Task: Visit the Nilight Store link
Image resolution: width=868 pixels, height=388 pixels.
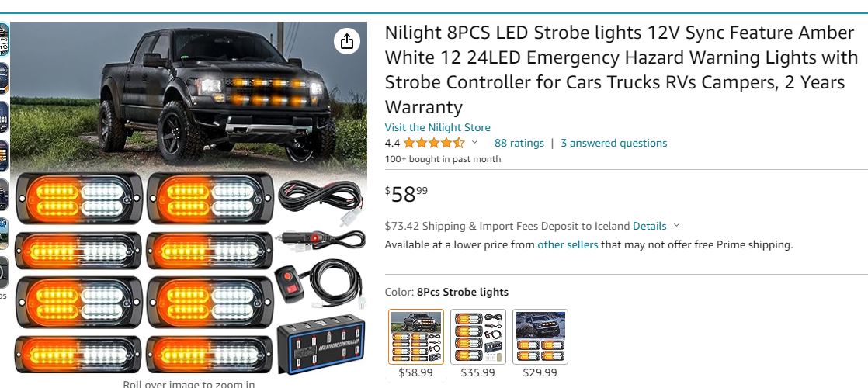Action: tap(437, 127)
